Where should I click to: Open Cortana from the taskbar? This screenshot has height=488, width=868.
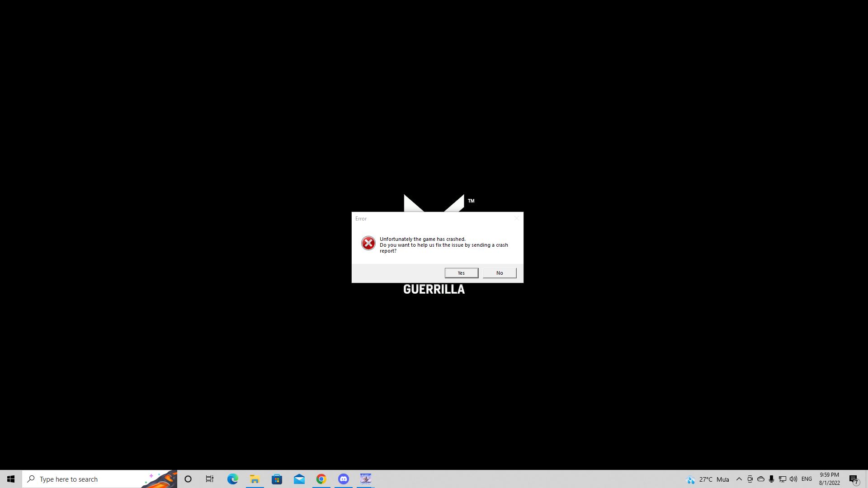(x=188, y=479)
